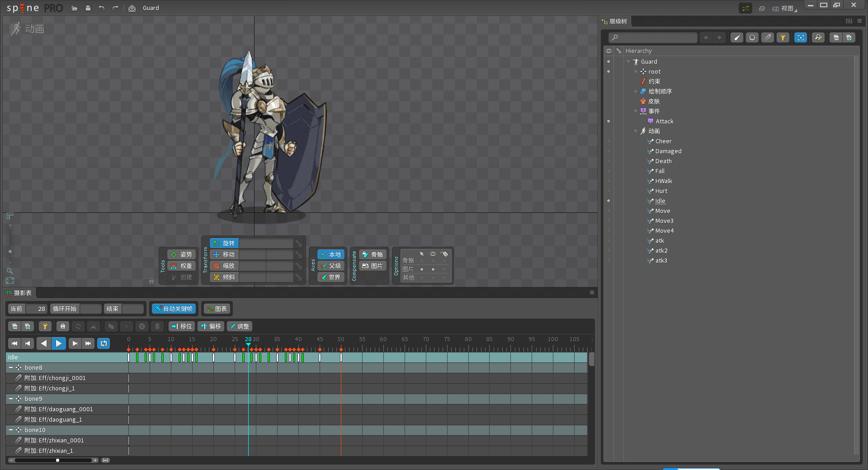Screen dimensions: 868x470
Task: Toggle slots filter circle icon in tree
Action: tap(752, 38)
